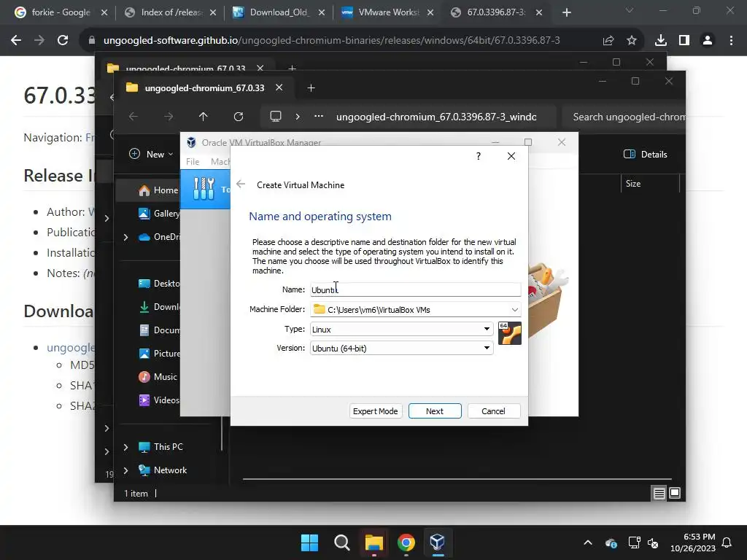The width and height of the screenshot is (747, 560).
Task: Open the forkie - Google browser tab
Action: tap(61, 12)
